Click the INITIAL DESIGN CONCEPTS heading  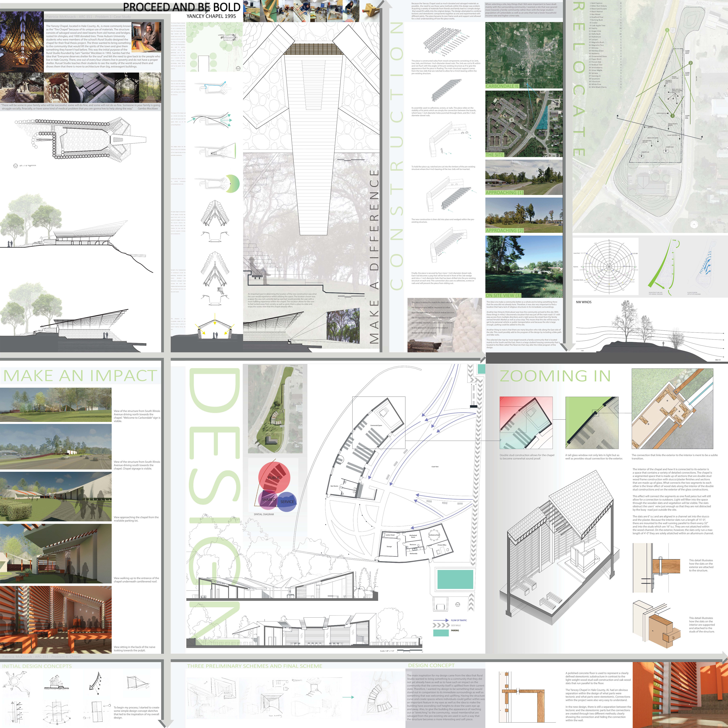(x=37, y=666)
